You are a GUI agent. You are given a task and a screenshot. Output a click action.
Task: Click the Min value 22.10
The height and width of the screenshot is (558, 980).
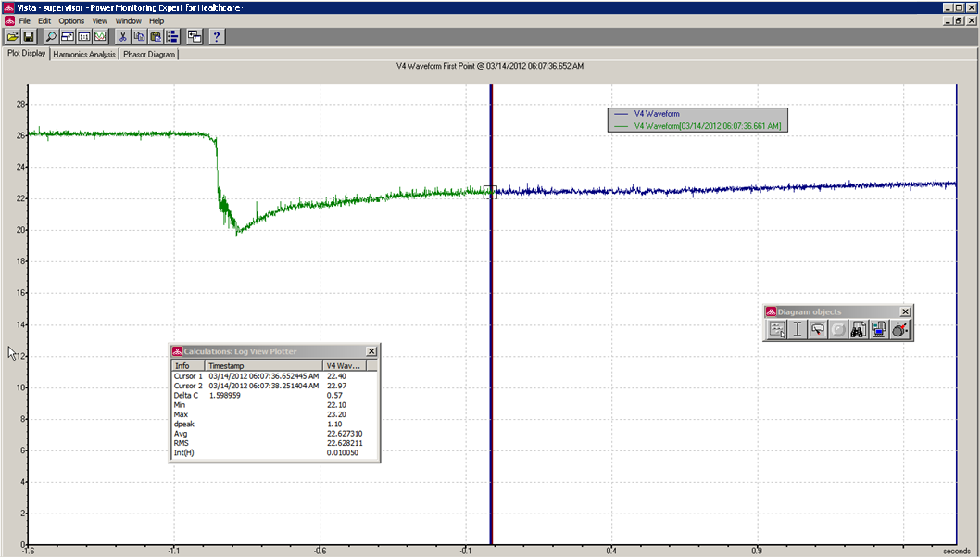336,405
